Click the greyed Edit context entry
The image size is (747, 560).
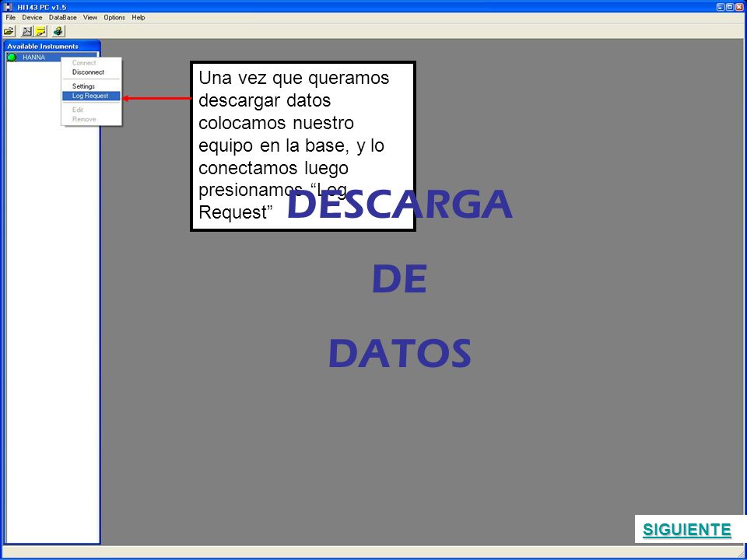91,110
